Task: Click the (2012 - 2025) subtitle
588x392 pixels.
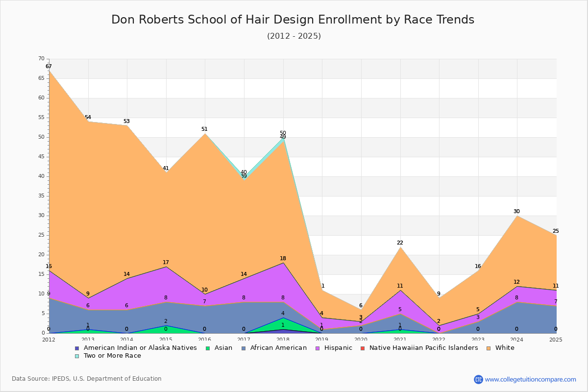Action: (294, 36)
